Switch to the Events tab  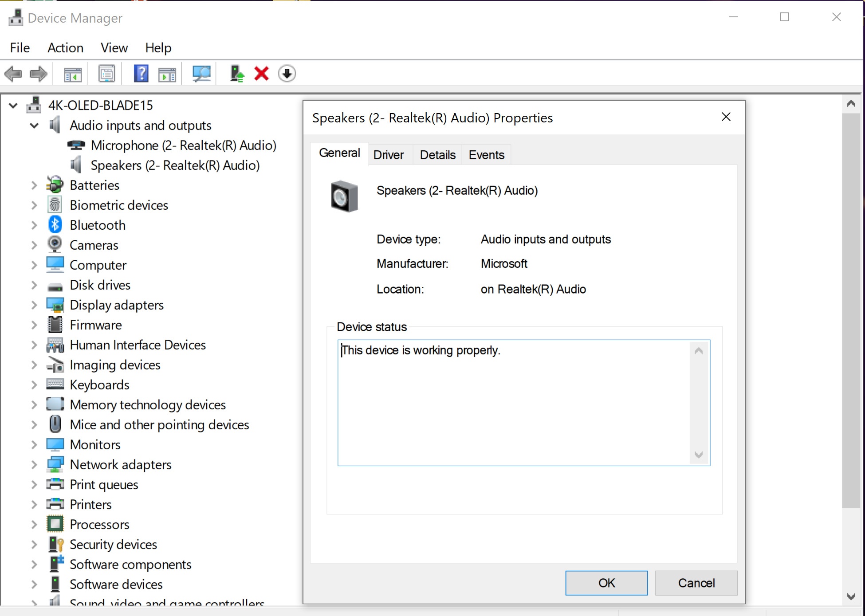pyautogui.click(x=487, y=155)
